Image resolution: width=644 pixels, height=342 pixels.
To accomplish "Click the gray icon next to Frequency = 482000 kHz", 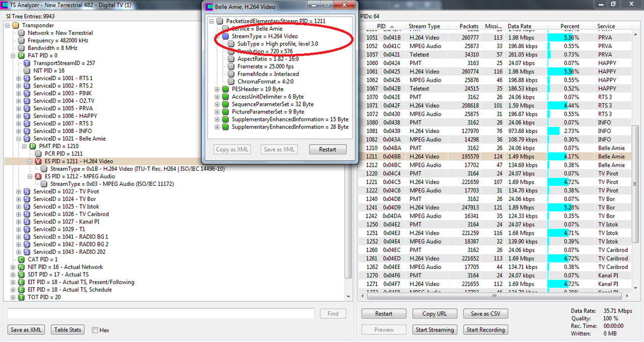I will (21, 40).
